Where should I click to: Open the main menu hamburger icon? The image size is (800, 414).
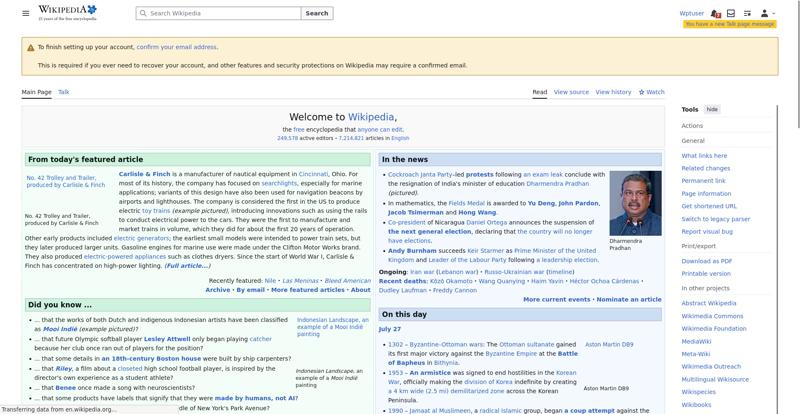26,13
